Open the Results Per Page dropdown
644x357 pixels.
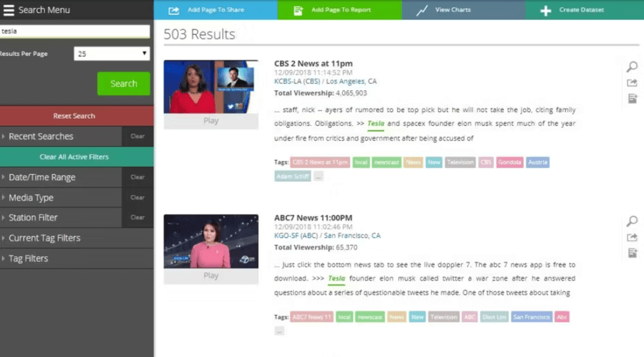111,54
